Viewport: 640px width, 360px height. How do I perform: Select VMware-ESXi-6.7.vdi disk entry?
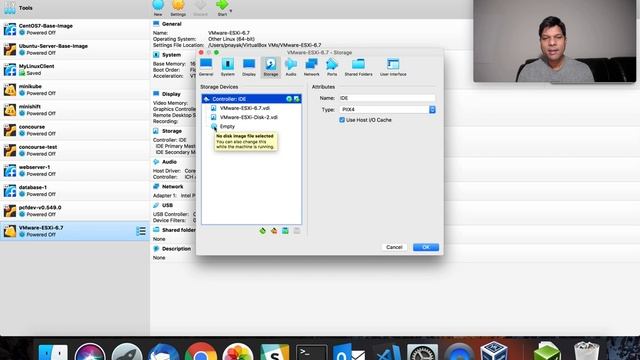click(244, 108)
